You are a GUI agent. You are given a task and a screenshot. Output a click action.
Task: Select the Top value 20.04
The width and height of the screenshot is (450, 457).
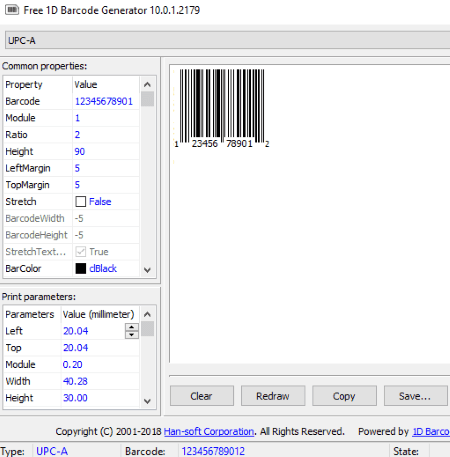(76, 348)
